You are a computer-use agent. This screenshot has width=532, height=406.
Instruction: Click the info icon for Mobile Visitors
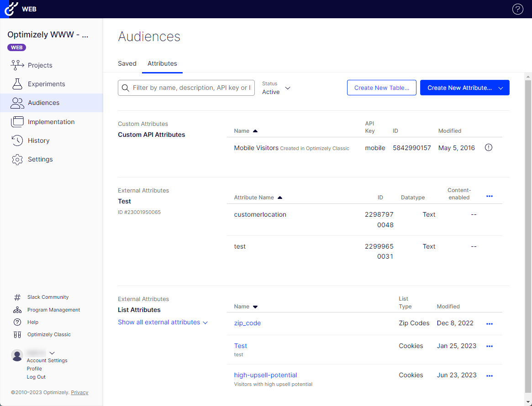pyautogui.click(x=489, y=147)
